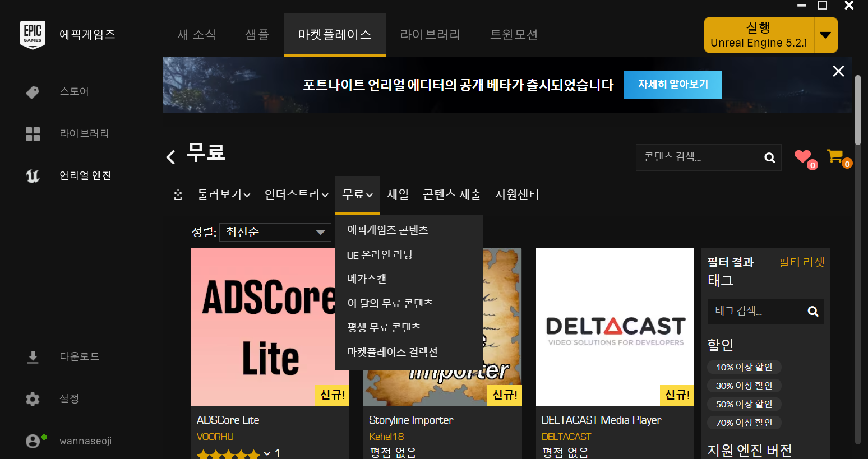Click the Epic Games logo icon
The height and width of the screenshot is (459, 868).
[33, 35]
